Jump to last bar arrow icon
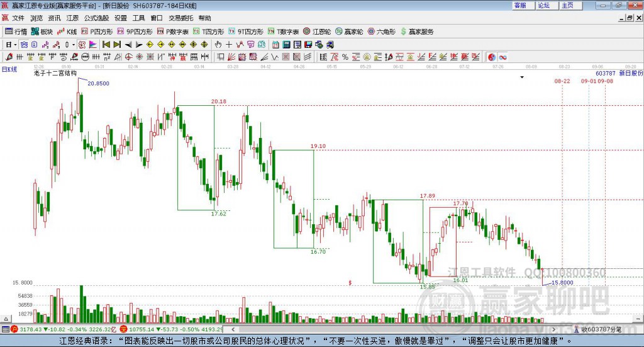644x347 pixels. (117, 45)
